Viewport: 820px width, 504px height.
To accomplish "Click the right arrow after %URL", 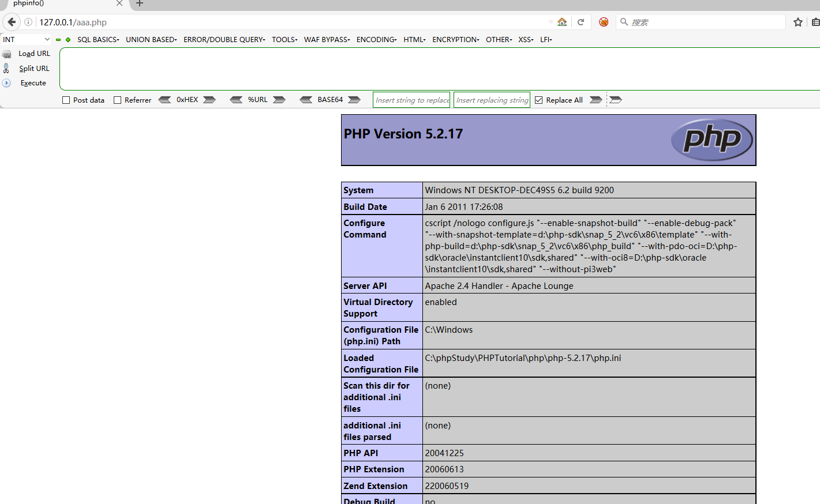I will tap(279, 100).
